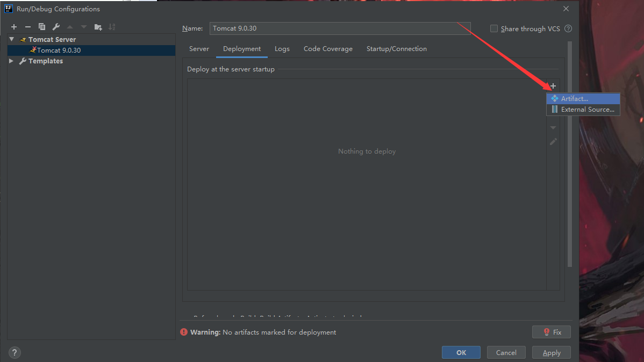Move configuration up arrow icon
644x362 pixels.
point(70,27)
